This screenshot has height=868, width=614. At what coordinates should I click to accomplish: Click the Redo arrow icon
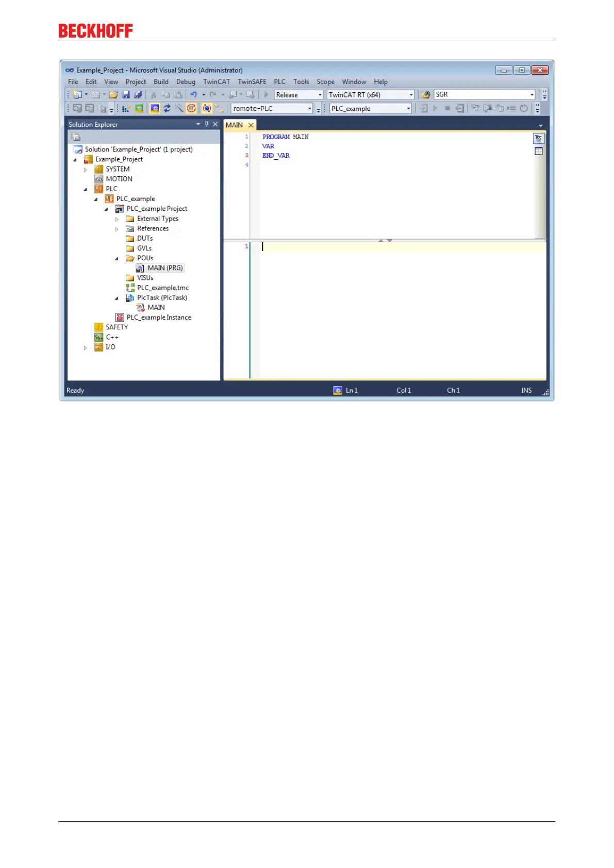[212, 95]
